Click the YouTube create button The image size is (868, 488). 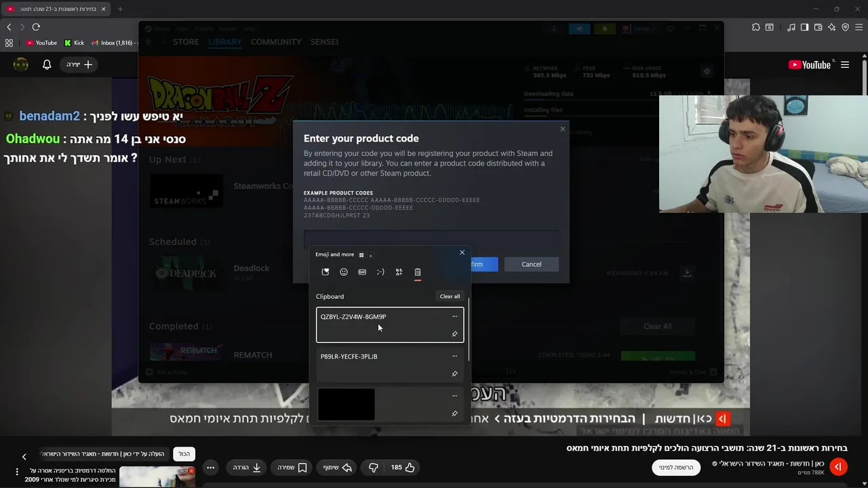[x=79, y=64]
